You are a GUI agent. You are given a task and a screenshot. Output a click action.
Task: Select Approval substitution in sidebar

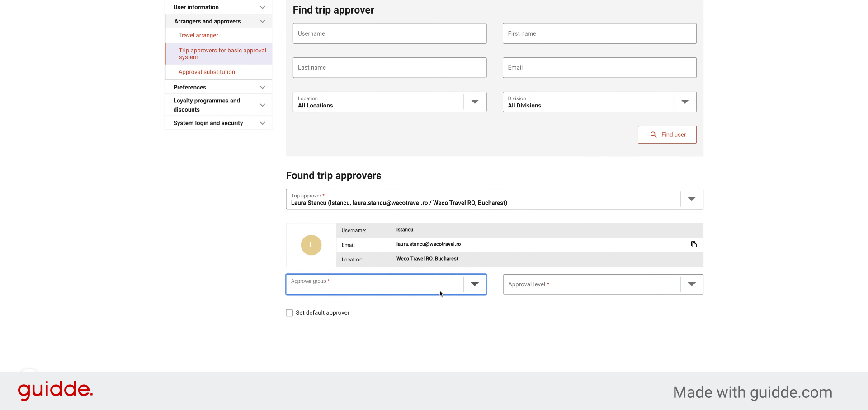coord(207,72)
